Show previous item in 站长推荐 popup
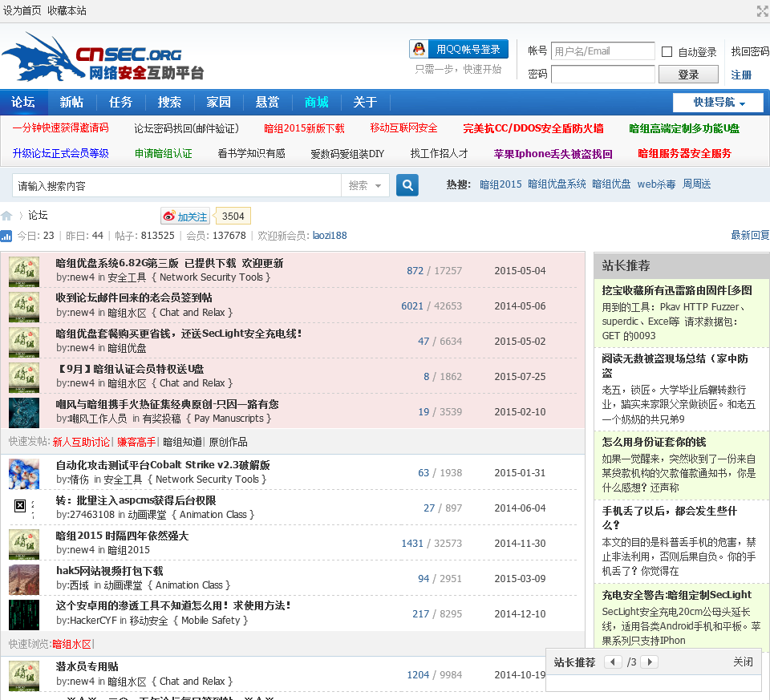This screenshot has width=770, height=700. point(613,662)
